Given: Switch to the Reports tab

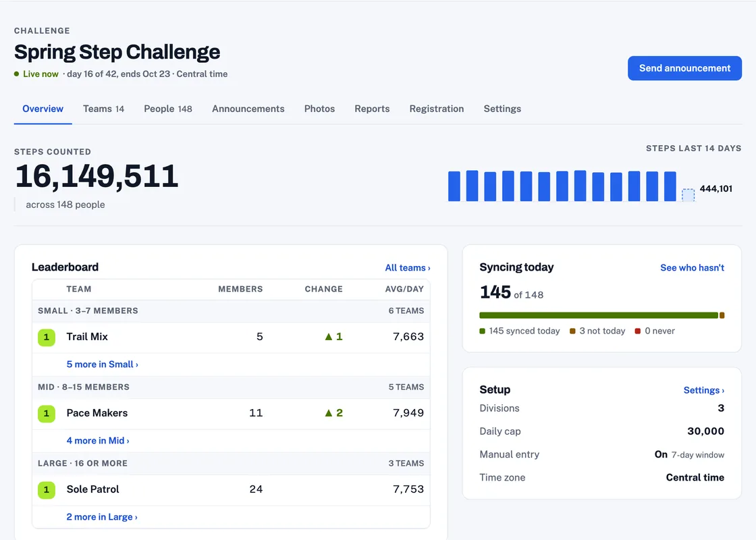Looking at the screenshot, I should click(x=372, y=109).
